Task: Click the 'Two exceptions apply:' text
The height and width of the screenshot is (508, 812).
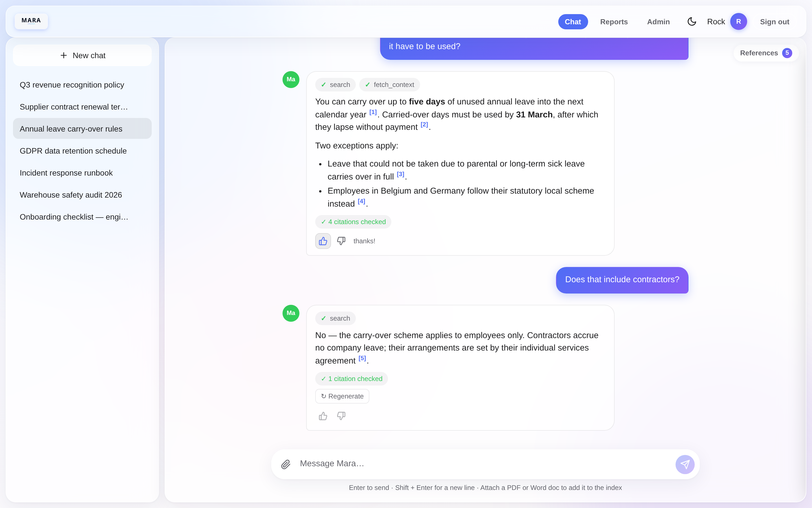Action: pos(357,145)
